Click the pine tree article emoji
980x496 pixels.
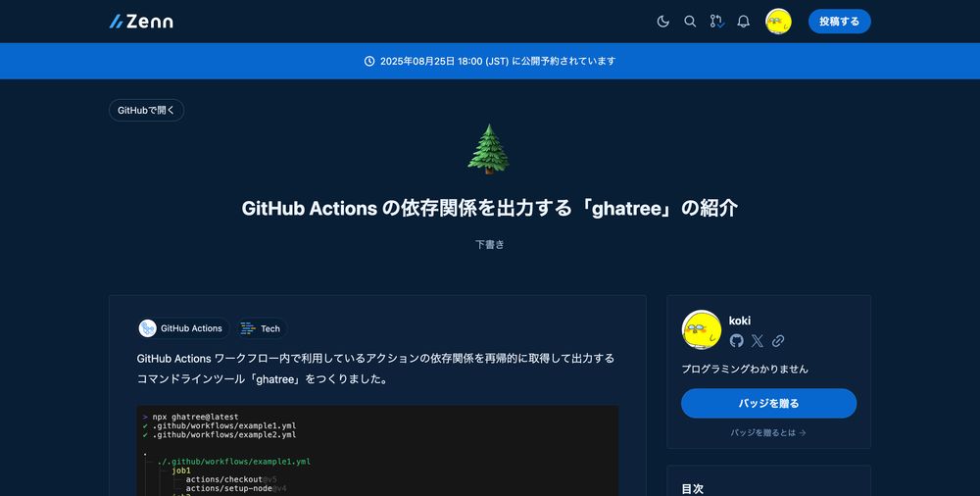[x=489, y=149]
